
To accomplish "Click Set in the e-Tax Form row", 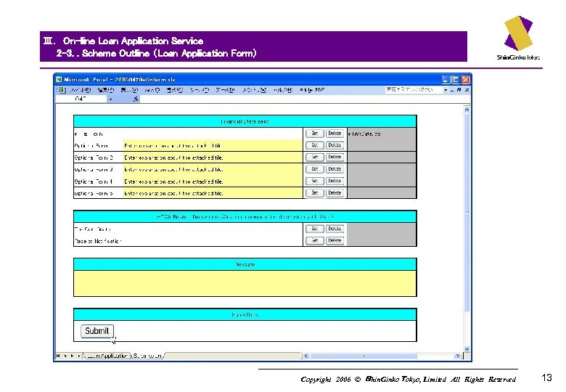I will pos(315,134).
